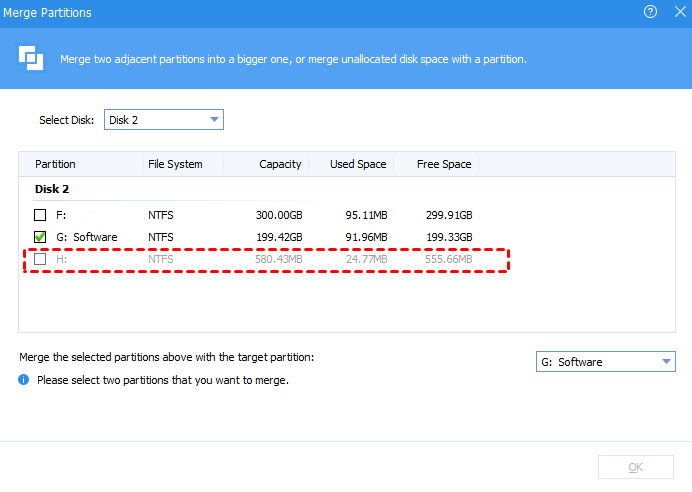Image resolution: width=692 pixels, height=492 pixels.
Task: Click the blue info icon beside the hint
Action: pyautogui.click(x=24, y=380)
